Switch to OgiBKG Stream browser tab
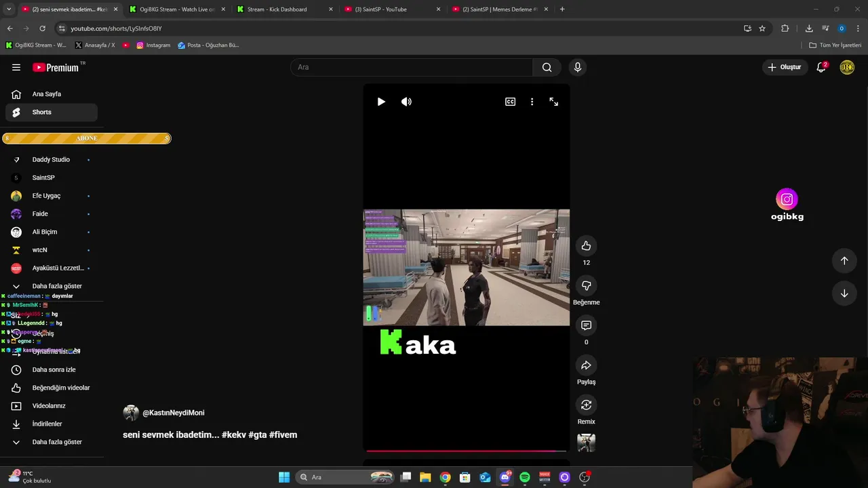868x488 pixels. 177,9
